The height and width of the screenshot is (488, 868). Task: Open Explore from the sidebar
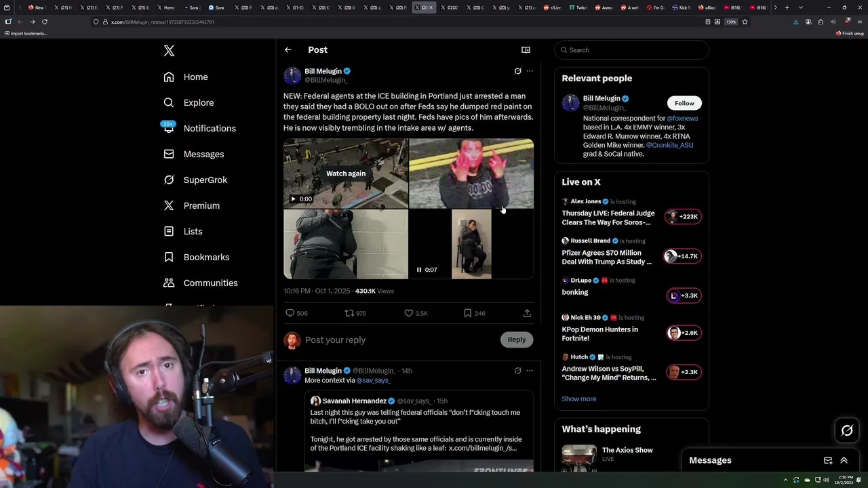(189, 103)
